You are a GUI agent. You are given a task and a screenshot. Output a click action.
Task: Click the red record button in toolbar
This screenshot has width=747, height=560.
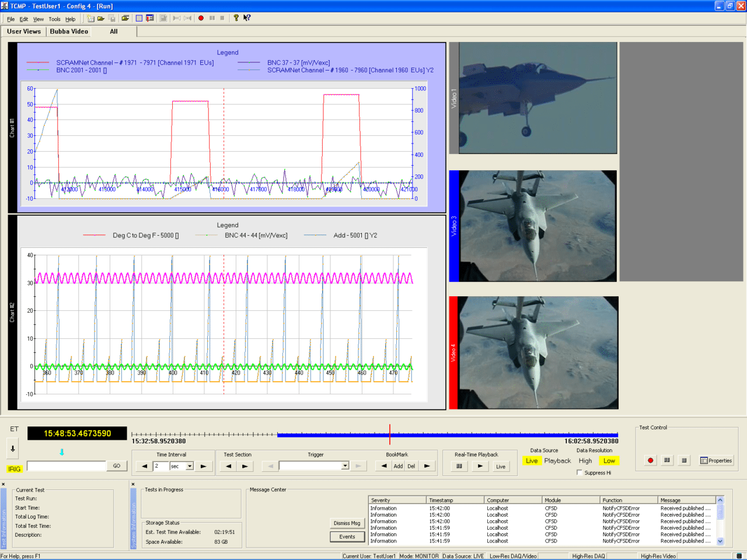[201, 18]
